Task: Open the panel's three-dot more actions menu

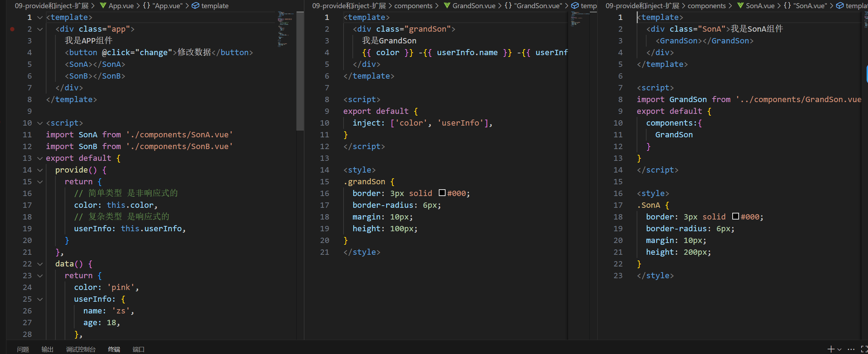Action: click(851, 349)
